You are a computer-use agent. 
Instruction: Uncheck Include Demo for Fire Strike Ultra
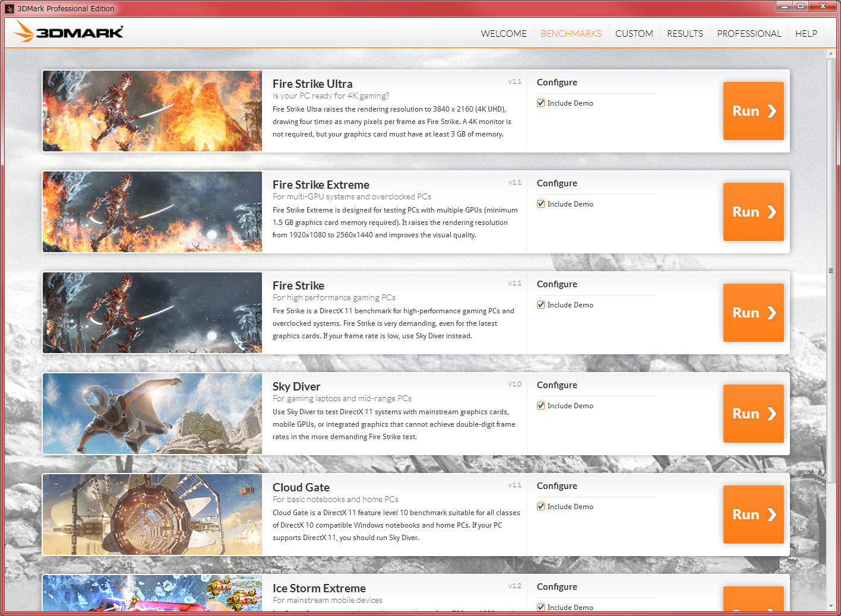(x=541, y=103)
